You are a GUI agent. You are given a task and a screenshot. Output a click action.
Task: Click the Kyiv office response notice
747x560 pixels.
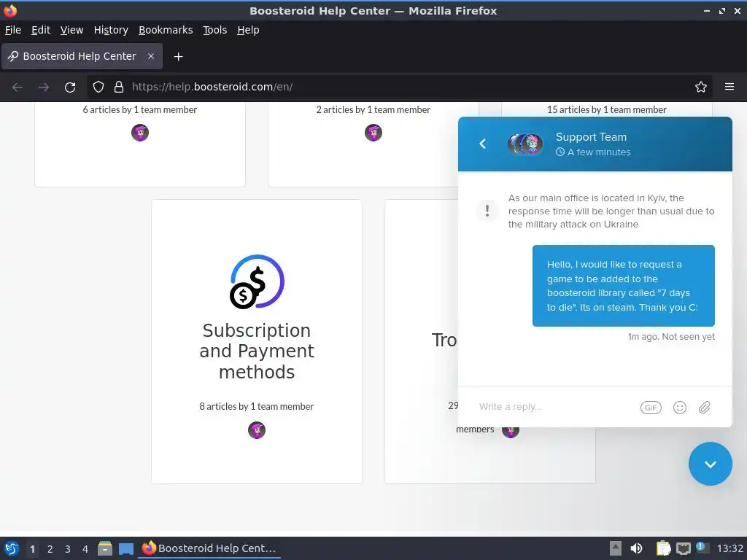pos(611,211)
